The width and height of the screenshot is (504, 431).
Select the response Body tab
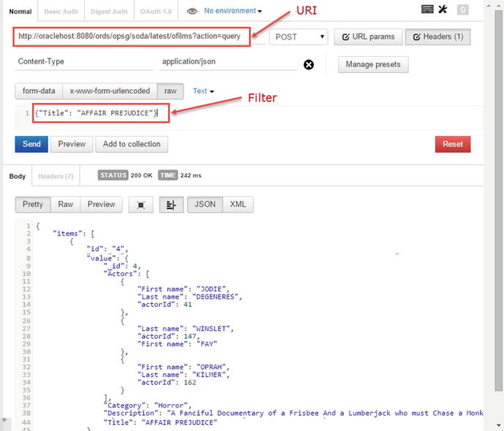coord(18,176)
